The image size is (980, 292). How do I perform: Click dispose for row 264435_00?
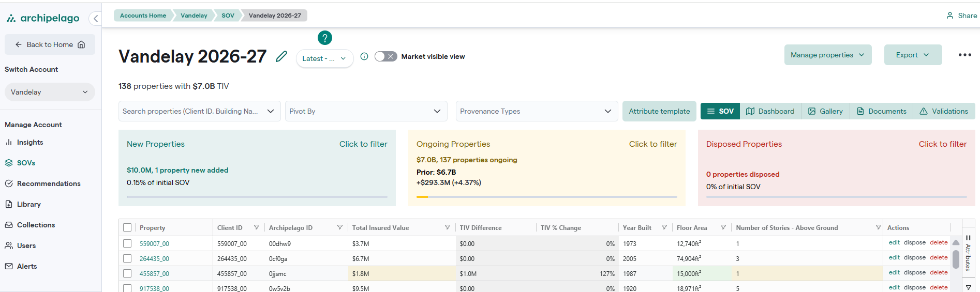click(x=915, y=257)
